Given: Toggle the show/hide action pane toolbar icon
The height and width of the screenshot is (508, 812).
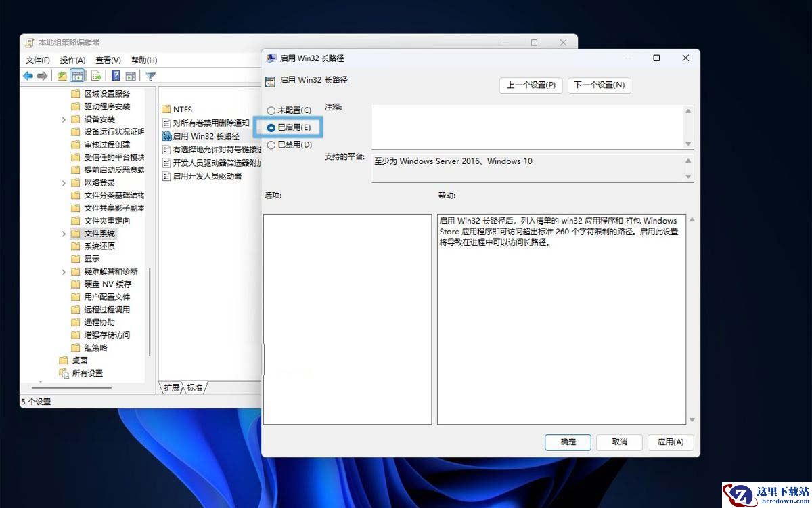Looking at the screenshot, I should click(x=131, y=76).
